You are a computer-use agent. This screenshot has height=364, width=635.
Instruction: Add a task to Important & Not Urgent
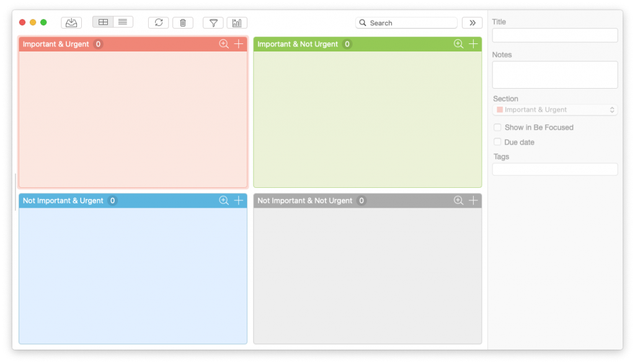pos(473,44)
